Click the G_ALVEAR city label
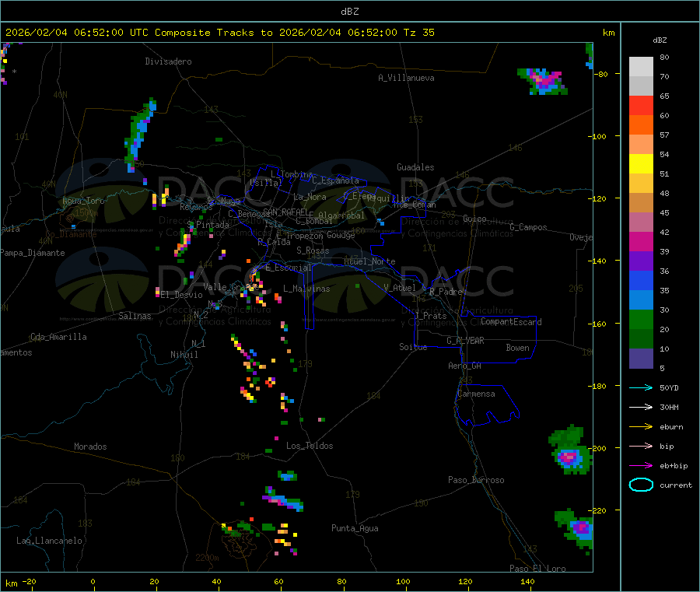 pos(465,341)
